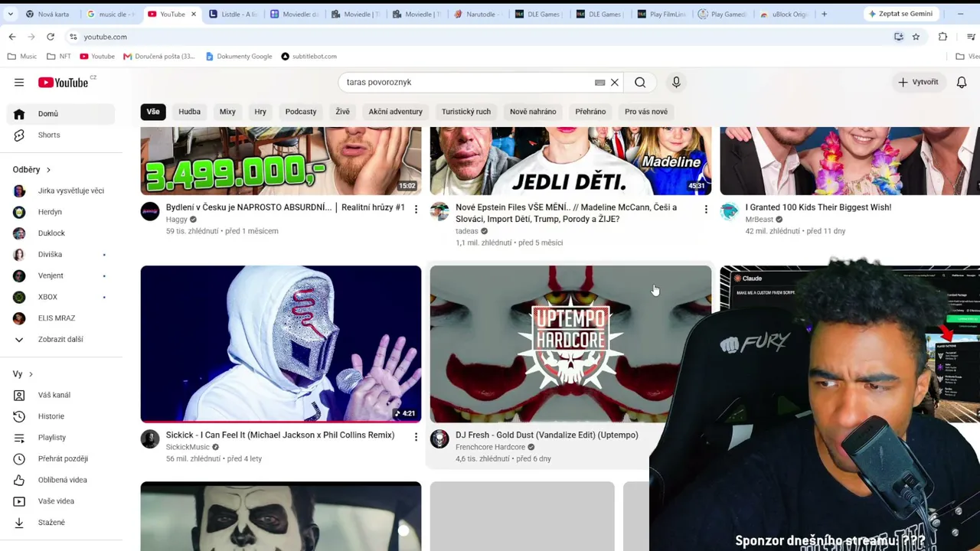
Task: Open a new browser tab with plus
Action: [x=824, y=14]
